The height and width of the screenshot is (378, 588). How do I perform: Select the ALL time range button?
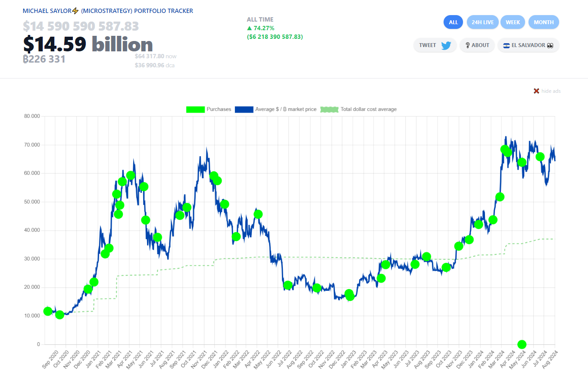[x=453, y=22]
